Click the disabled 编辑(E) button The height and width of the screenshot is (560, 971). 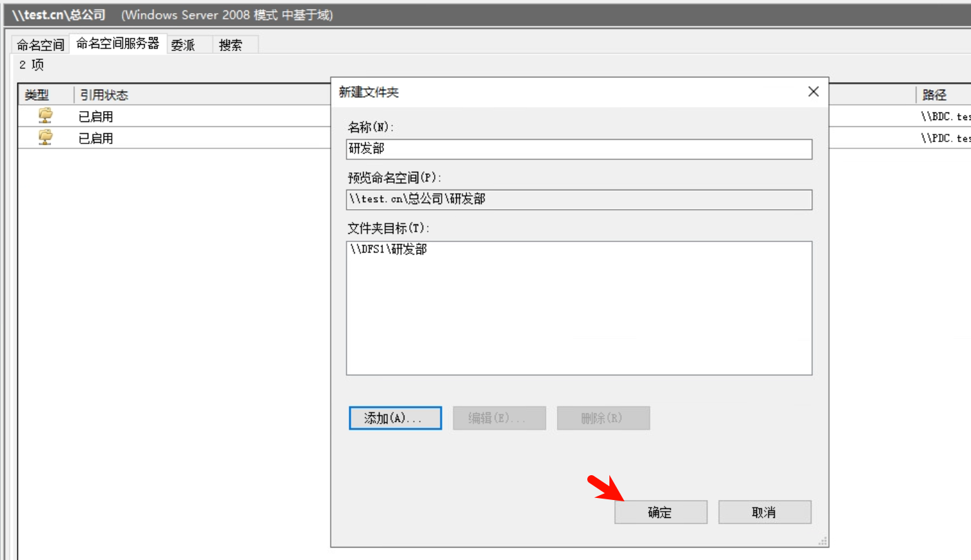(499, 418)
